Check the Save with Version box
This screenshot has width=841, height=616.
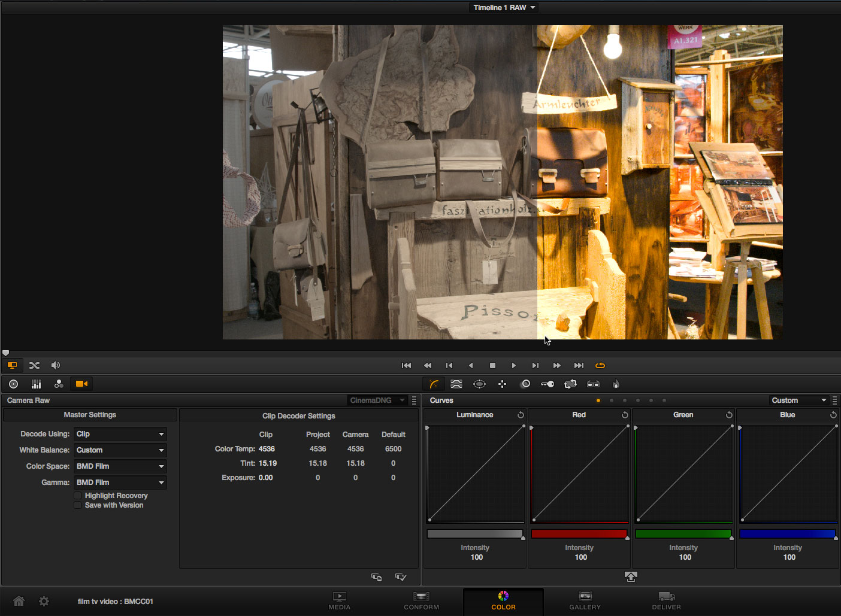pyautogui.click(x=78, y=505)
